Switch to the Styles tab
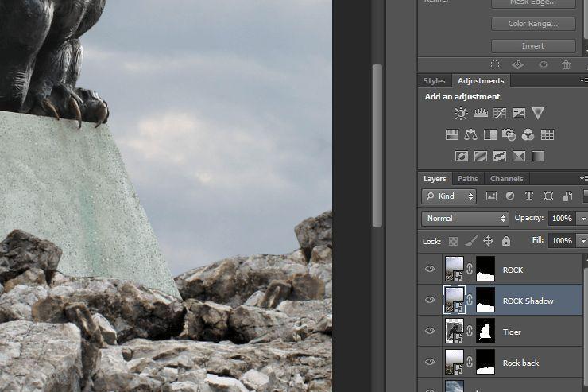 435,81
